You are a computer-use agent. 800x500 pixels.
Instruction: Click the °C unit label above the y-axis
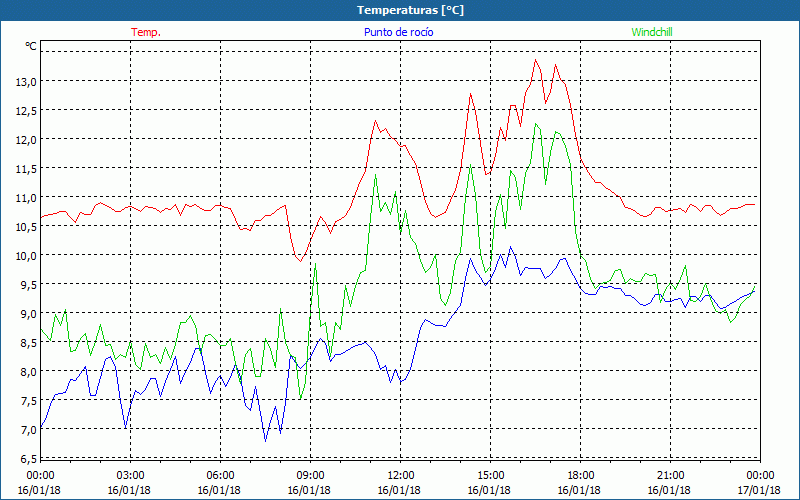pos(30,46)
